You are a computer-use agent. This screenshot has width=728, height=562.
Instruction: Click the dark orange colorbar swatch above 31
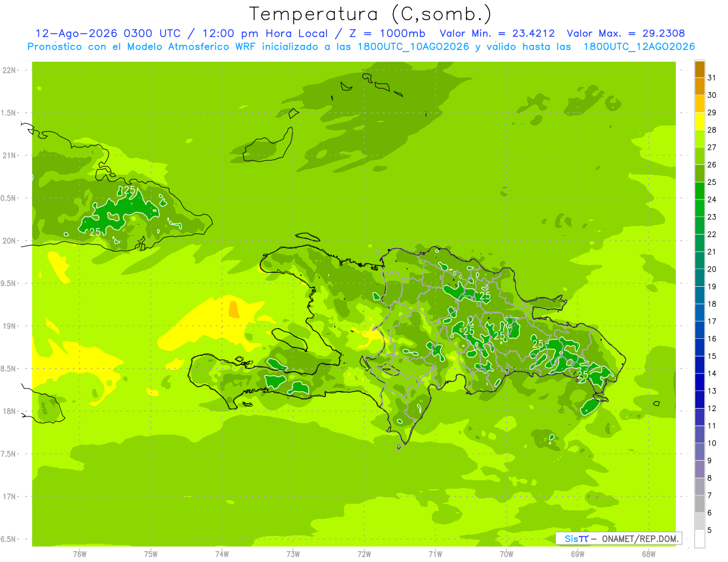(699, 69)
